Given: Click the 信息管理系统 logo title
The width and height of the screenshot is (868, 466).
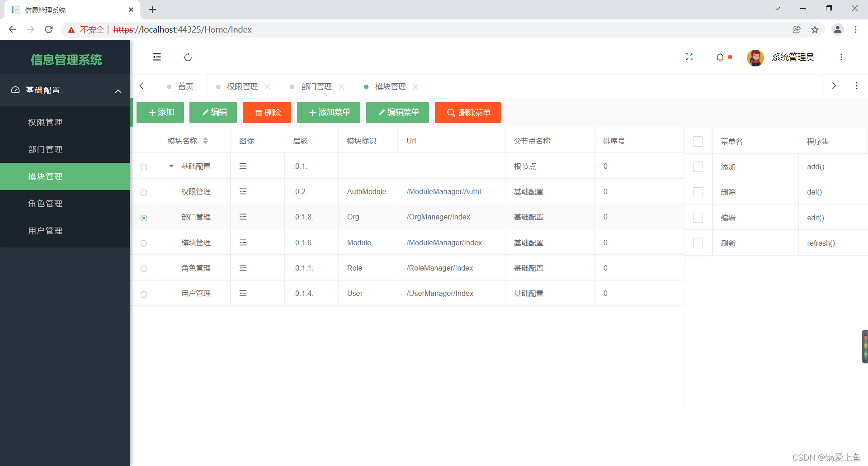Looking at the screenshot, I should click(x=66, y=59).
